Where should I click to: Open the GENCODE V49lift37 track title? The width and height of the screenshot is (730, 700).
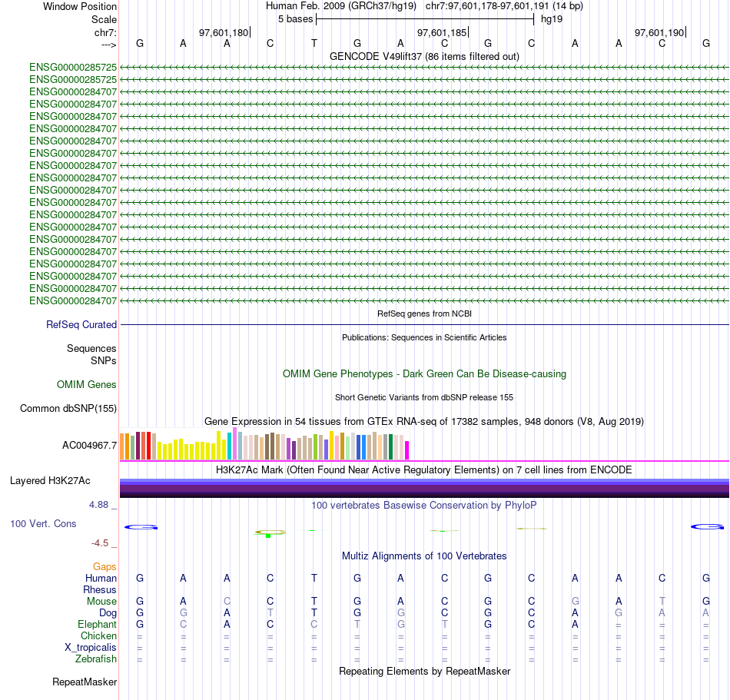[x=424, y=56]
